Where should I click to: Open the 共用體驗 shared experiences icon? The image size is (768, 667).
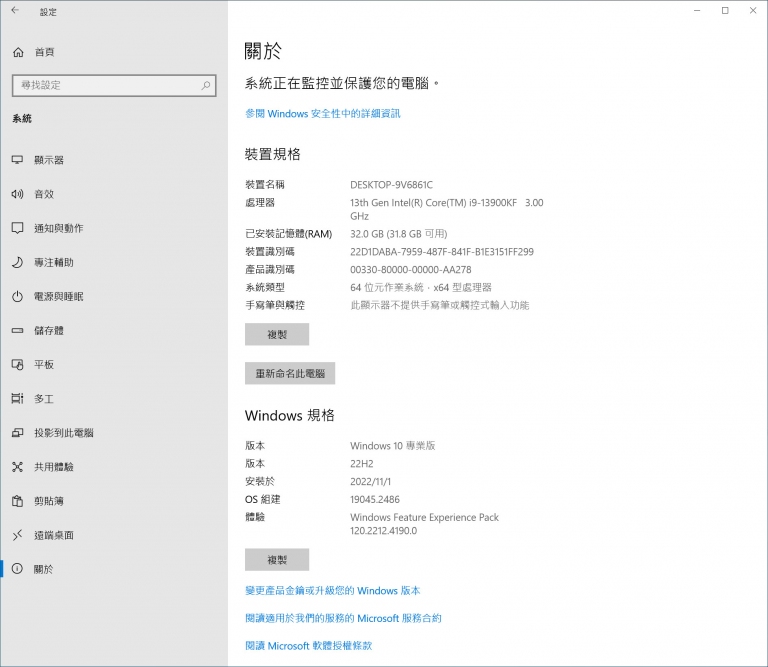18,467
